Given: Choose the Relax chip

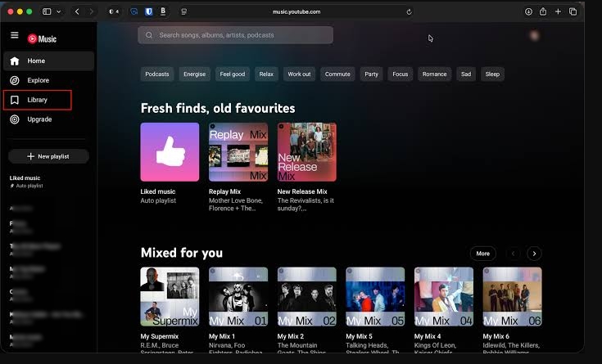Looking at the screenshot, I should (266, 74).
